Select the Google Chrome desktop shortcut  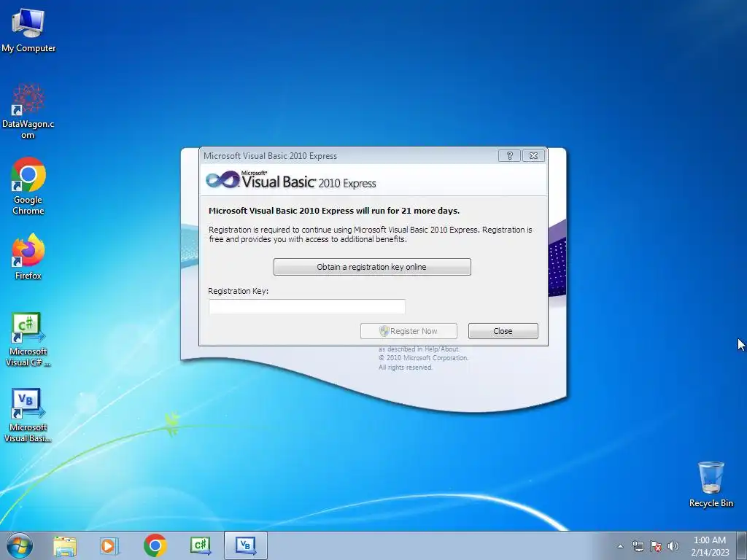pyautogui.click(x=28, y=186)
